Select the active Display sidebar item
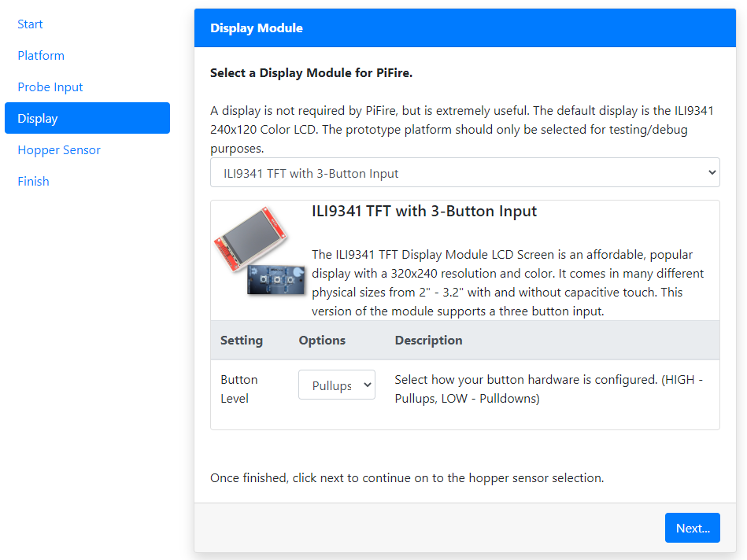Viewport: 747px width, 560px height. 87,118
